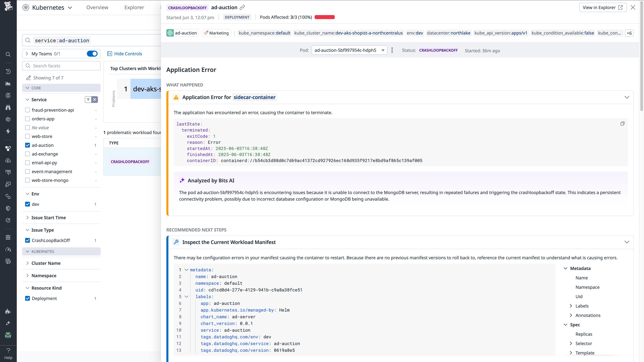Open Bits AI sparkles icon in sidebar

(x=8, y=323)
